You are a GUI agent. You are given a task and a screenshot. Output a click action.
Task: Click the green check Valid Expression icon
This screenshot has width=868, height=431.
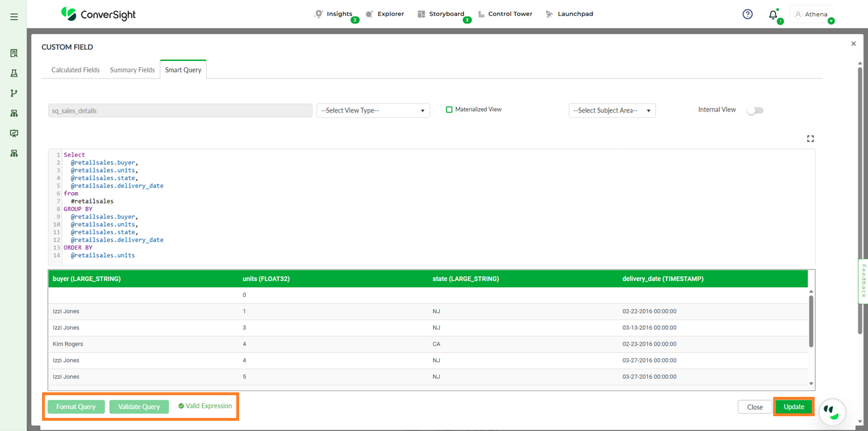181,406
